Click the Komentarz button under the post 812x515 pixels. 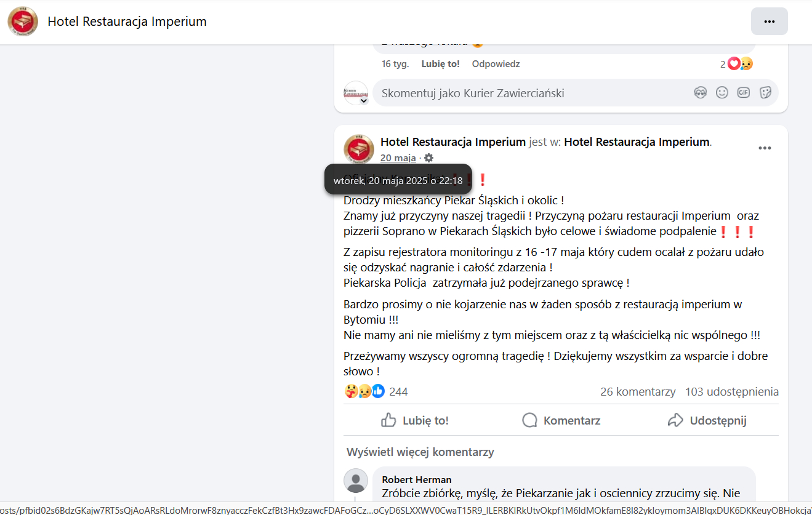(561, 421)
